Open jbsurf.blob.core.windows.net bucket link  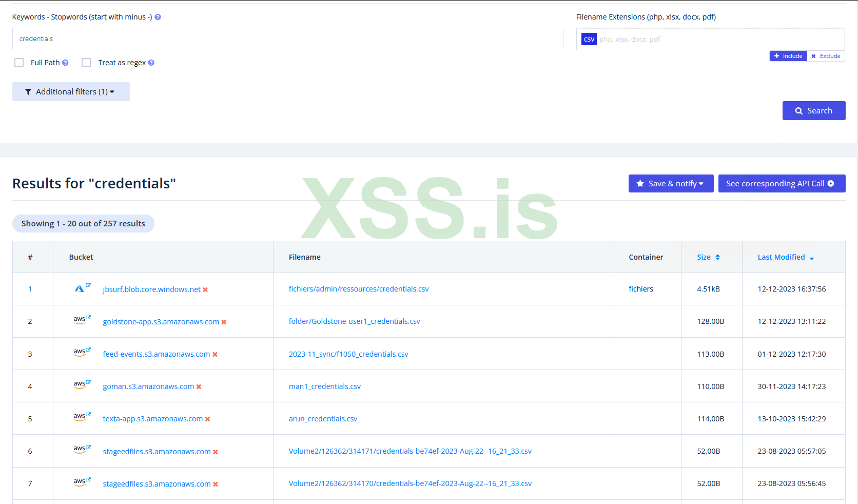(x=151, y=289)
